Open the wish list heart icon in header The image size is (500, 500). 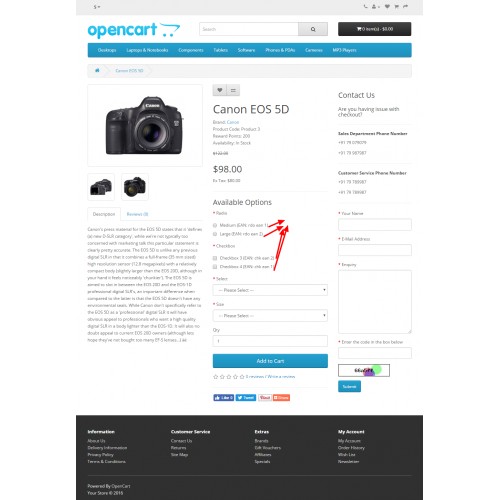(x=387, y=7)
